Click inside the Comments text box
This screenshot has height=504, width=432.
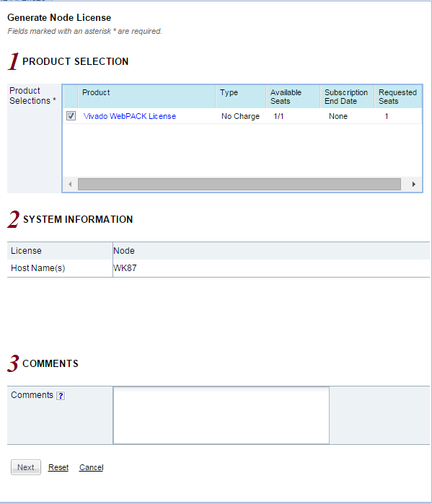click(221, 415)
